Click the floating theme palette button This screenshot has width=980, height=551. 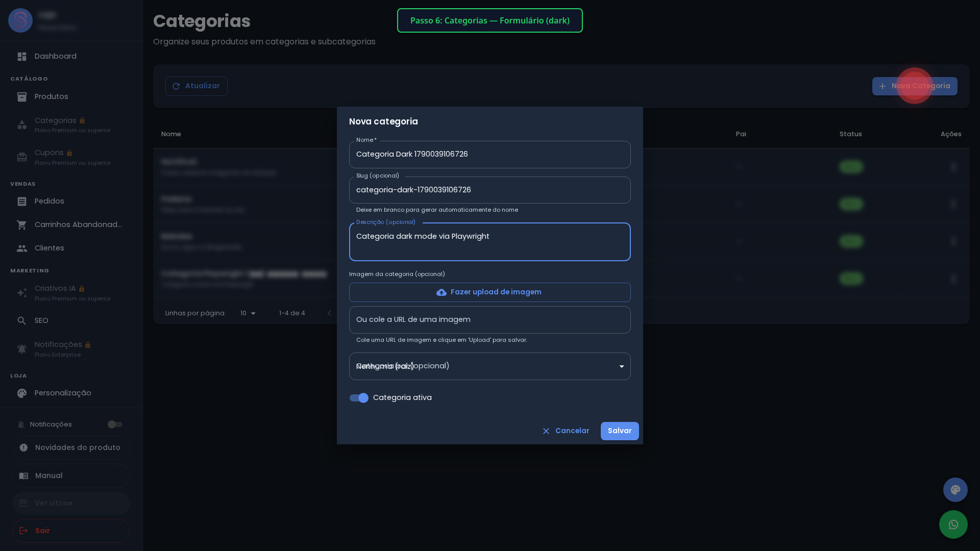pyautogui.click(x=955, y=490)
